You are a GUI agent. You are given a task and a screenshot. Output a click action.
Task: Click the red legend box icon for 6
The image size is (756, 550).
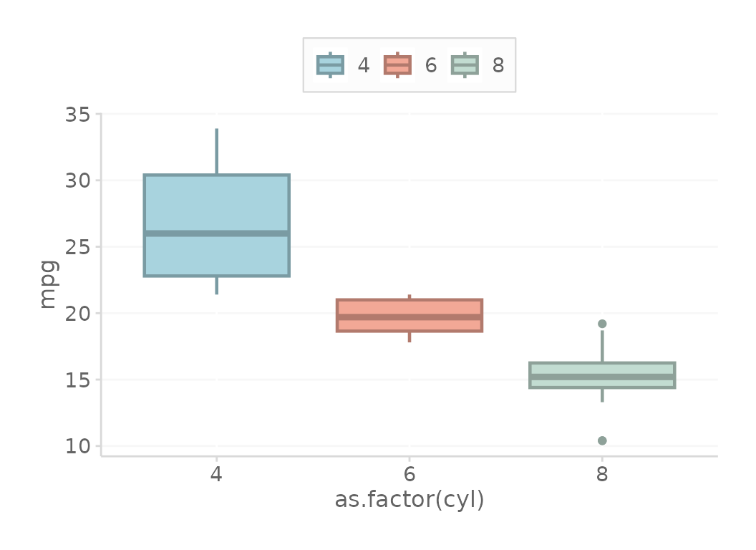click(397, 65)
